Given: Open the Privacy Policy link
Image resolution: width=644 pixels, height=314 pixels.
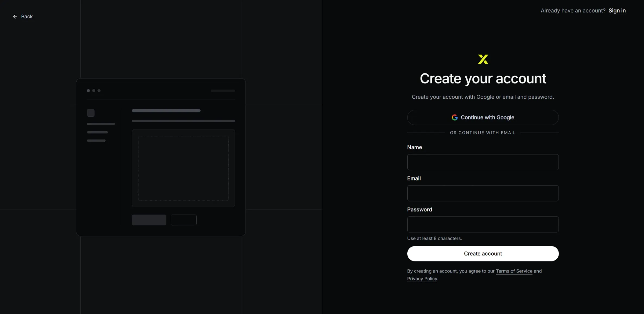Looking at the screenshot, I should point(422,279).
